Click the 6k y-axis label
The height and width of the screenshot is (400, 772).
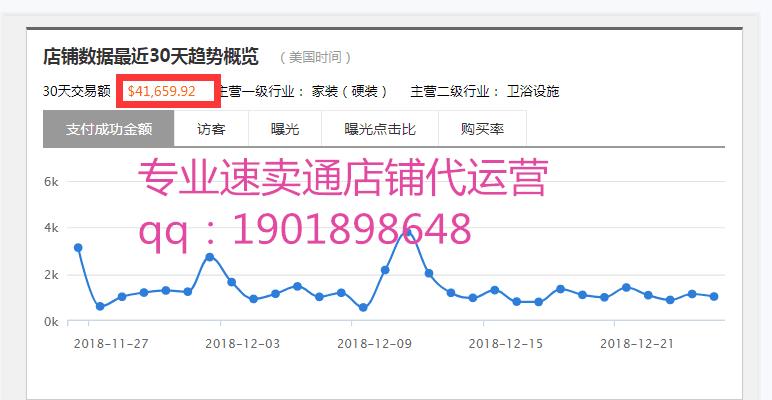point(51,182)
